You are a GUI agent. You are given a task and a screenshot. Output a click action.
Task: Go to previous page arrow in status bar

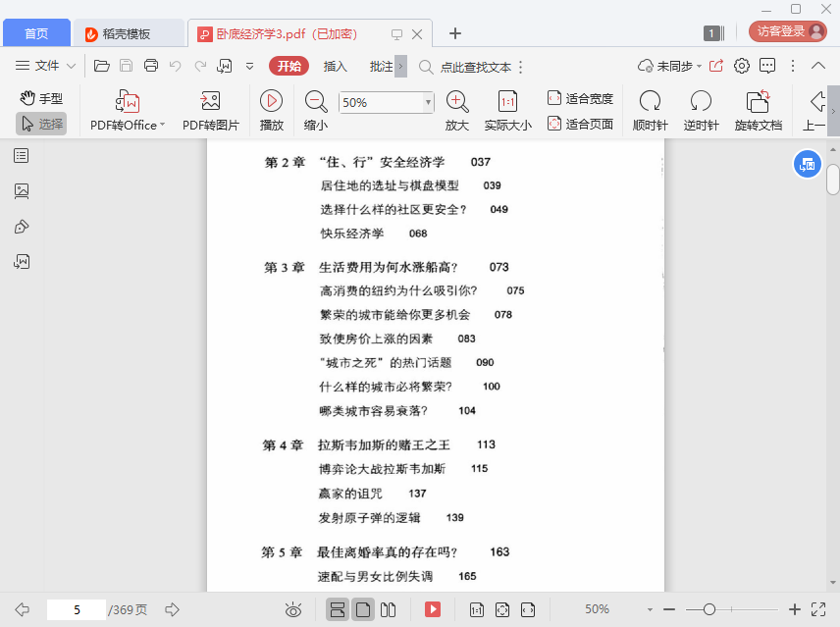pos(22,609)
